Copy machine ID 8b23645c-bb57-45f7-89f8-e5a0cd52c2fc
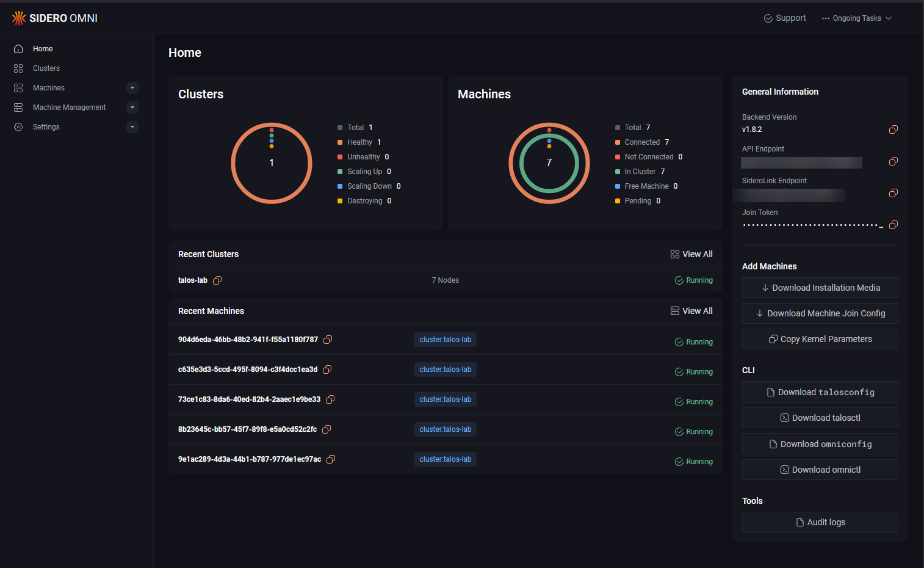Image resolution: width=924 pixels, height=568 pixels. [327, 429]
